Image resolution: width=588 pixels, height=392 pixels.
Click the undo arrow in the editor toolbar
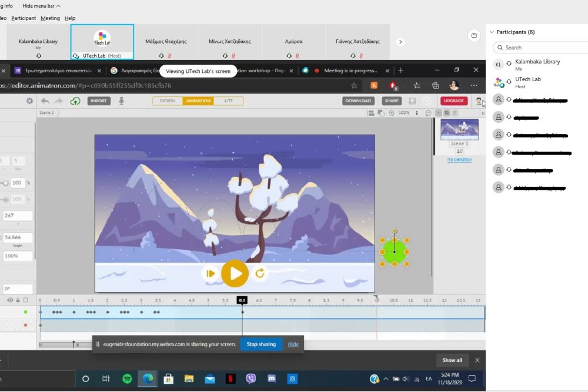(x=44, y=100)
